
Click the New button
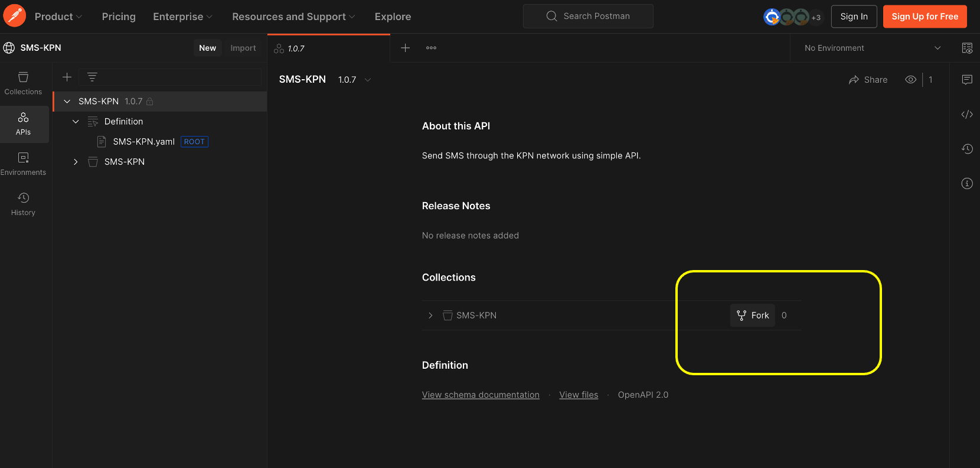pos(208,48)
